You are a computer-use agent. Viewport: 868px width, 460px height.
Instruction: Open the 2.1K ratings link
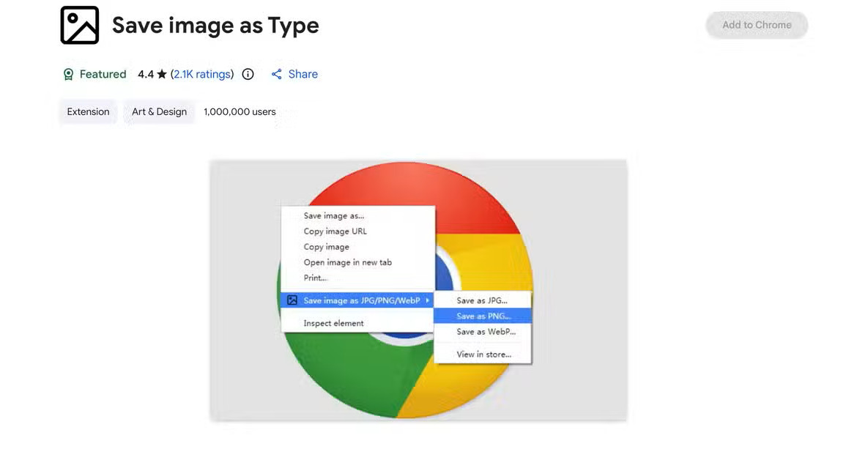pos(202,74)
